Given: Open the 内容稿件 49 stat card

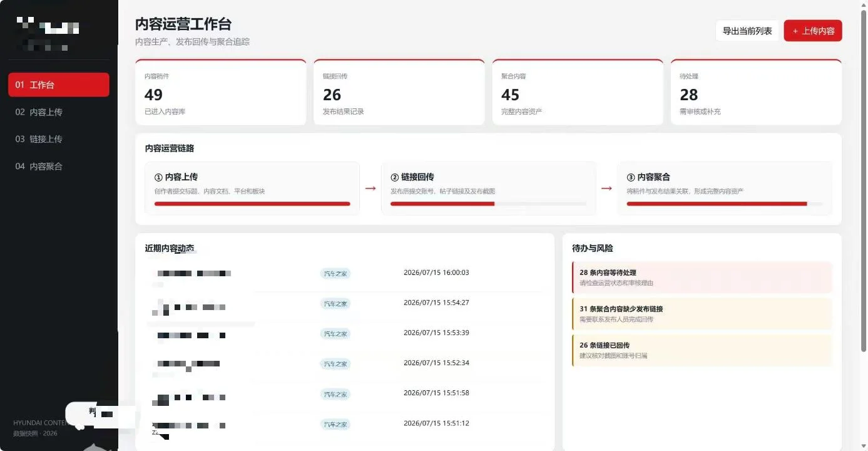Looking at the screenshot, I should tap(221, 93).
